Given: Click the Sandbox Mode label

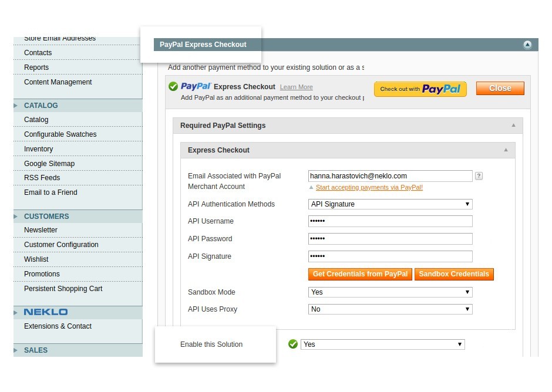Looking at the screenshot, I should [211, 292].
